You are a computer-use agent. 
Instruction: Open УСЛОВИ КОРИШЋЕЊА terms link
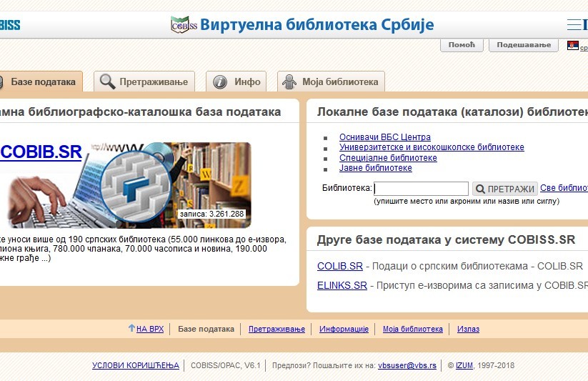(135, 365)
